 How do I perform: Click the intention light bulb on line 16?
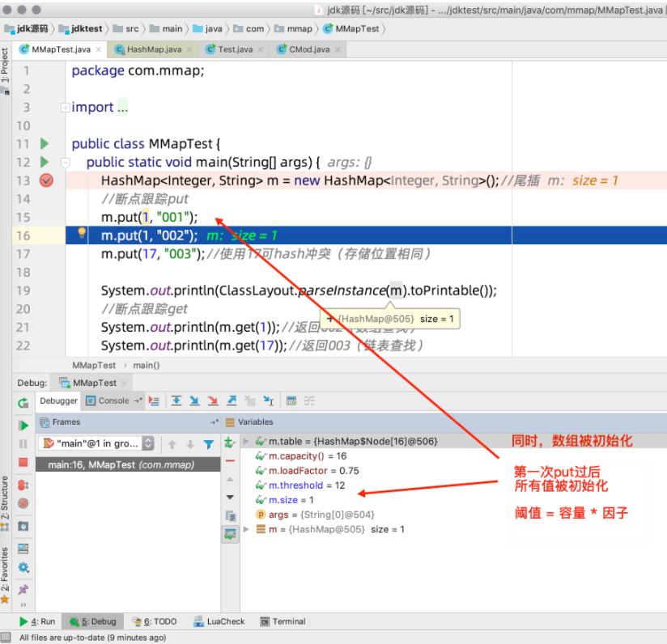(82, 232)
